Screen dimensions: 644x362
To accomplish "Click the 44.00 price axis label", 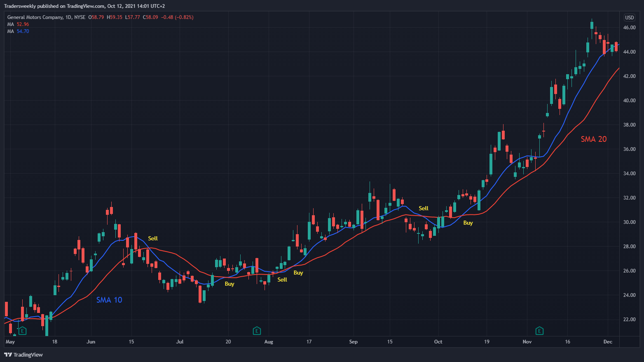I will (x=629, y=52).
